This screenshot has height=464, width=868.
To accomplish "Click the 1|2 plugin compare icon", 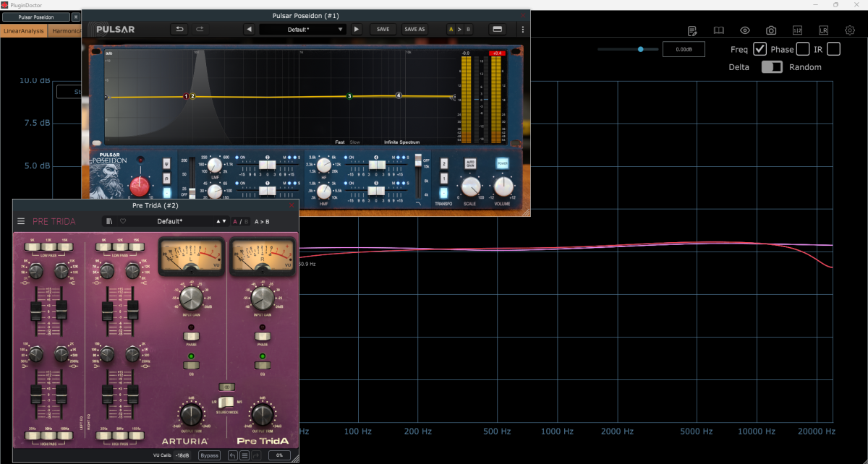I will pyautogui.click(x=797, y=30).
